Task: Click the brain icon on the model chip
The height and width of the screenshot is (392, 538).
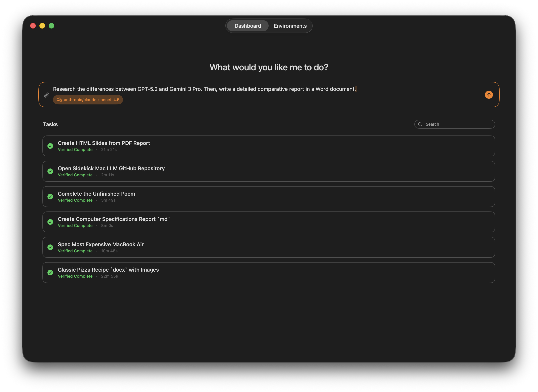Action: tap(59, 100)
